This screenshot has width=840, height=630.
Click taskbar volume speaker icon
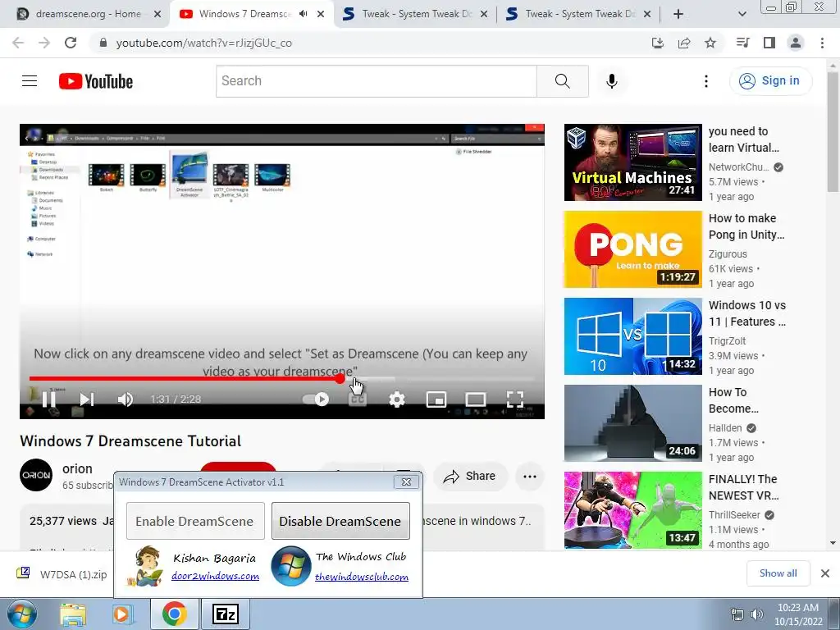pos(757,614)
